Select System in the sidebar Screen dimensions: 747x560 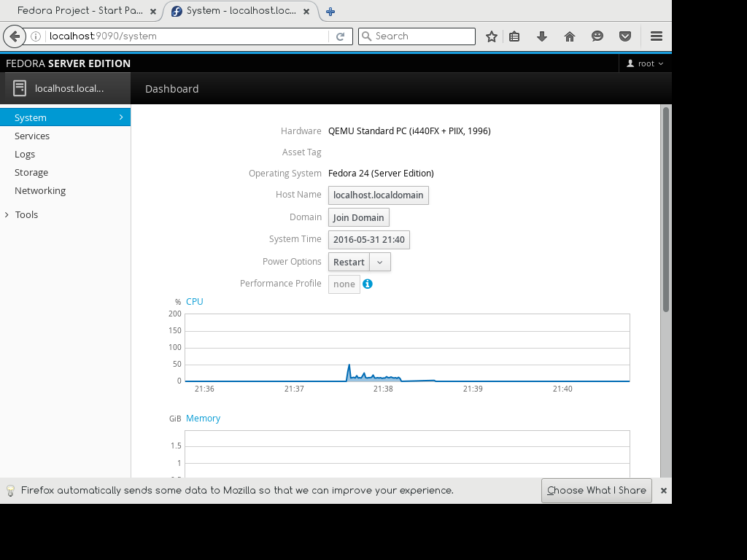pyautogui.click(x=65, y=117)
